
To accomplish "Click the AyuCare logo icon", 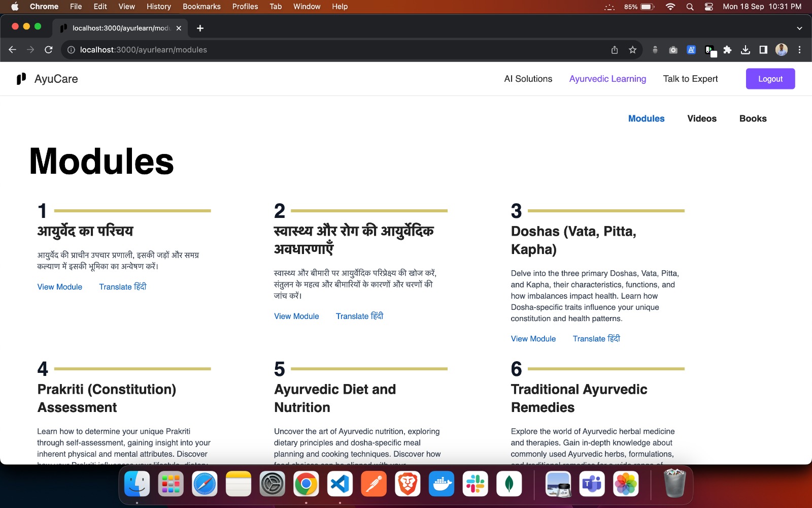I will click(21, 79).
